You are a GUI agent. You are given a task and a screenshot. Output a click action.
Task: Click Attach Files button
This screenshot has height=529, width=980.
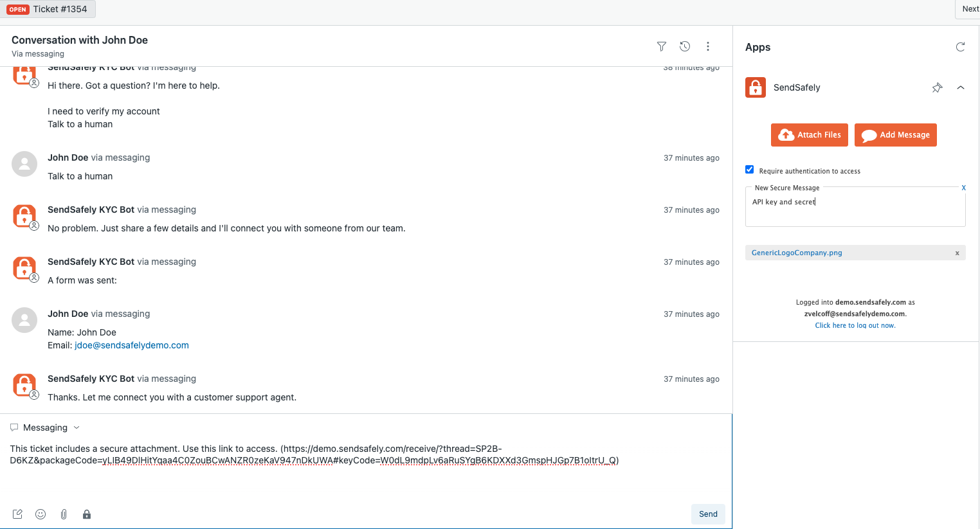pyautogui.click(x=810, y=135)
